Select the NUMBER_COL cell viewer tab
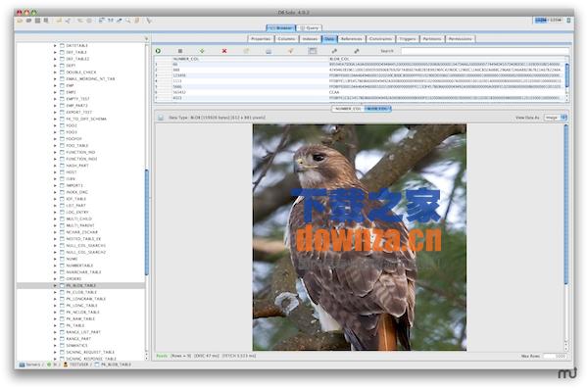The width and height of the screenshot is (588, 389). click(x=348, y=109)
